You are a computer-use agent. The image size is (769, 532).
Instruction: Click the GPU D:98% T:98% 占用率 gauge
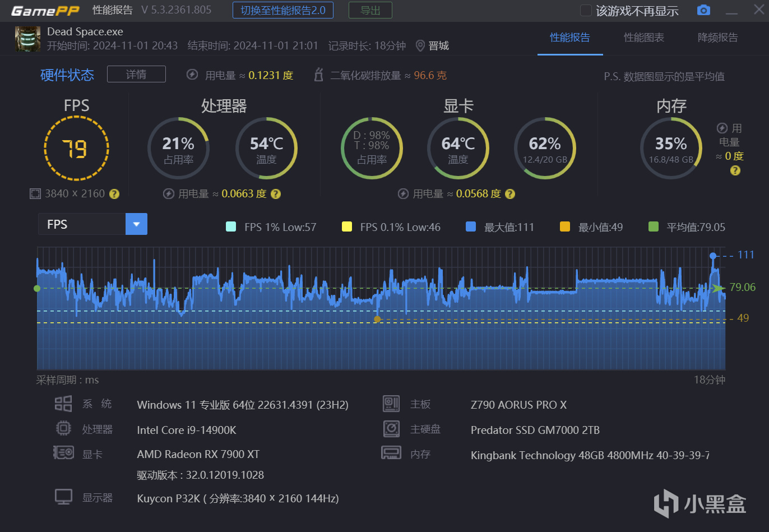[x=372, y=149]
